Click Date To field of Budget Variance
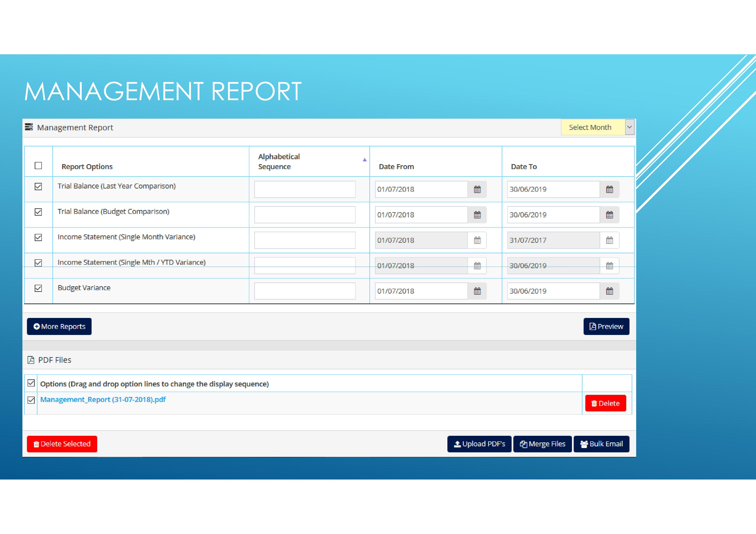756x534 pixels. click(553, 291)
